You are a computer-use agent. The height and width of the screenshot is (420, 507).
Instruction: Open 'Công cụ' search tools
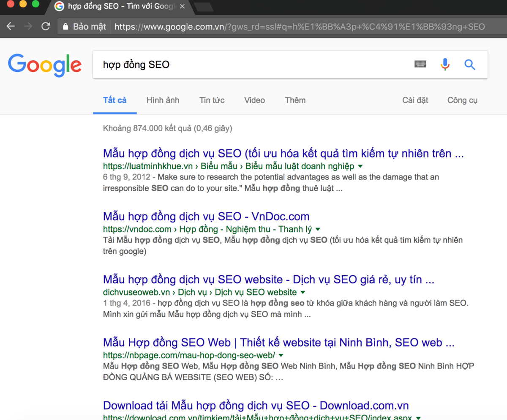(463, 100)
